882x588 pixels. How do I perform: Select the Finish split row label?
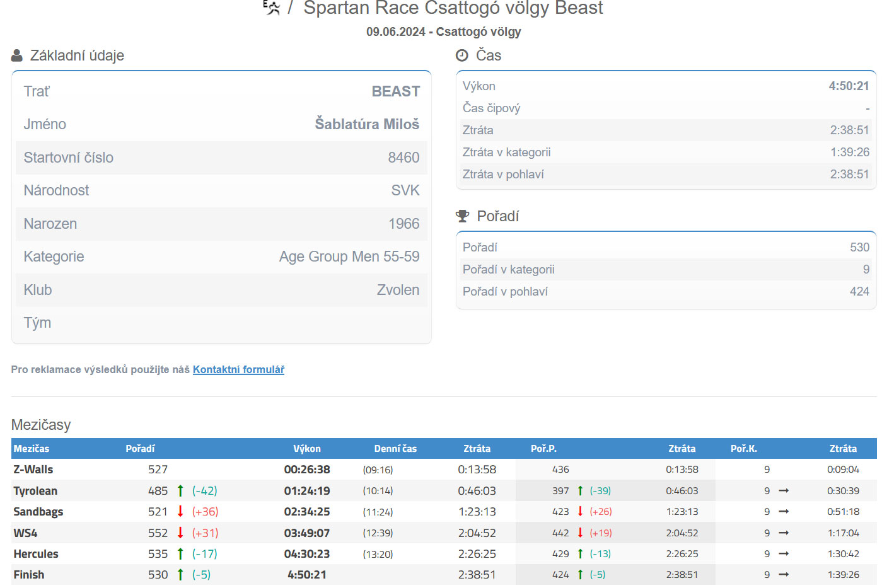[29, 575]
